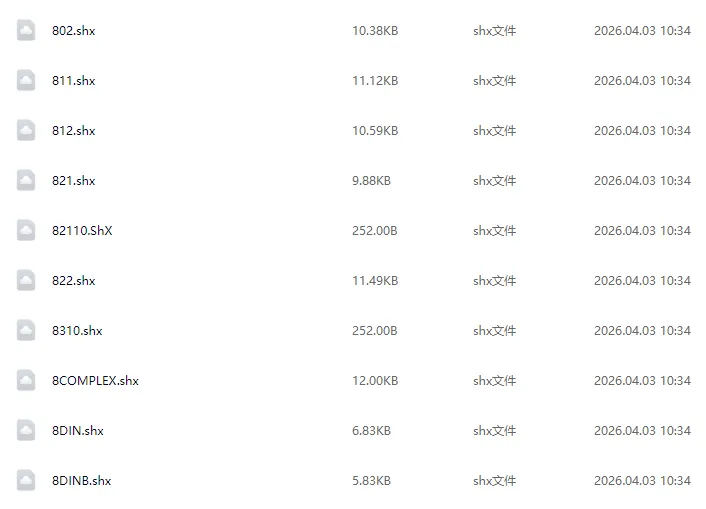
Task: Select the icon next to 8COMPLEX.shx
Action: [26, 380]
